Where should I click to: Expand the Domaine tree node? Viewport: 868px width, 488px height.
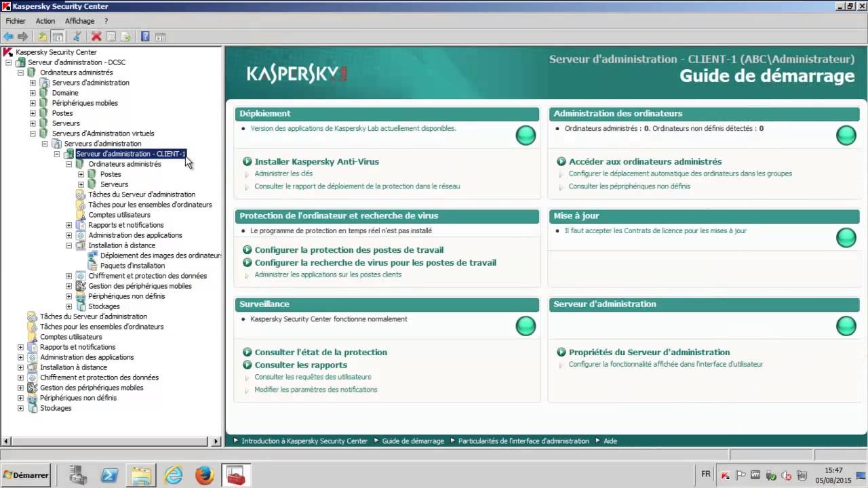pos(33,93)
